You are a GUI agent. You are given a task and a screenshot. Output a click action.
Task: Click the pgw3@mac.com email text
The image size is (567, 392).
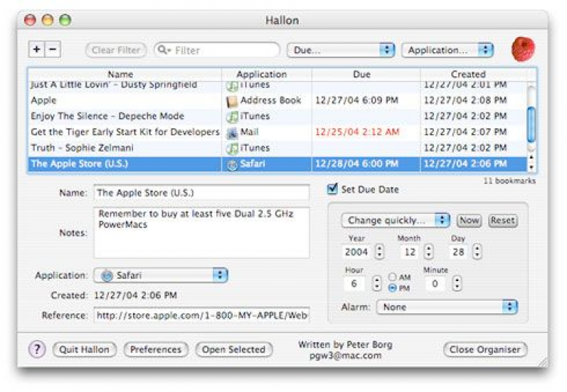point(345,356)
